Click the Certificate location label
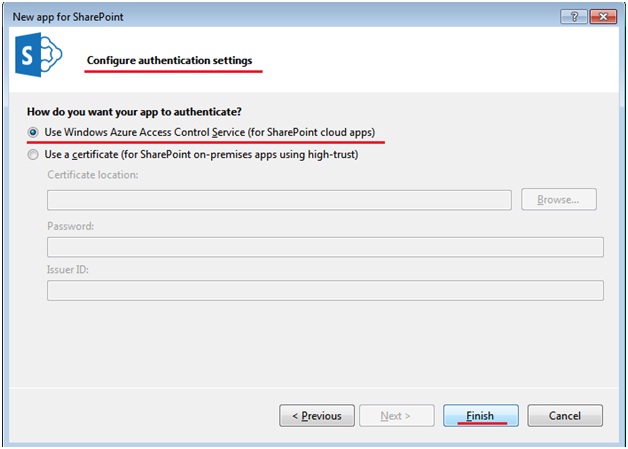This screenshot has height=449, width=628. (x=93, y=175)
